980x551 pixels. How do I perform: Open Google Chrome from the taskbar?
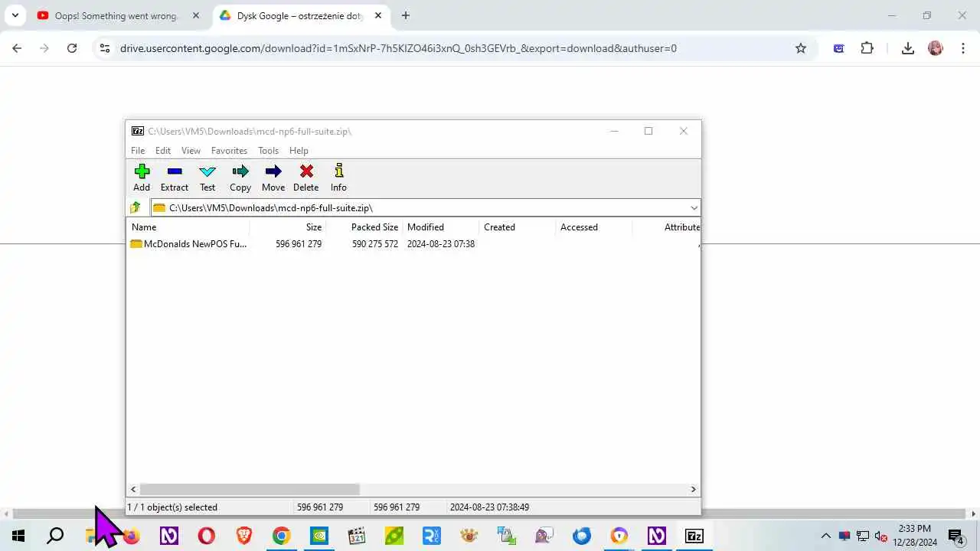282,536
